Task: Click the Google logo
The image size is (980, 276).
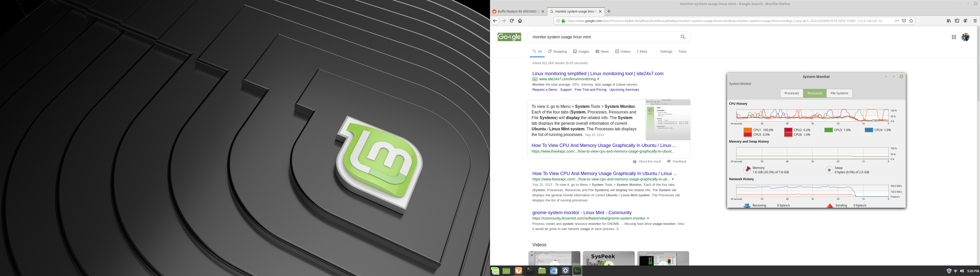Action: click(x=509, y=37)
